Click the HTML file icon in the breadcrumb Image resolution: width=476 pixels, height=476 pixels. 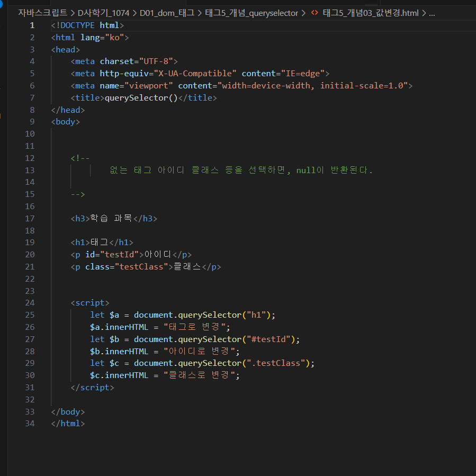pyautogui.click(x=315, y=13)
